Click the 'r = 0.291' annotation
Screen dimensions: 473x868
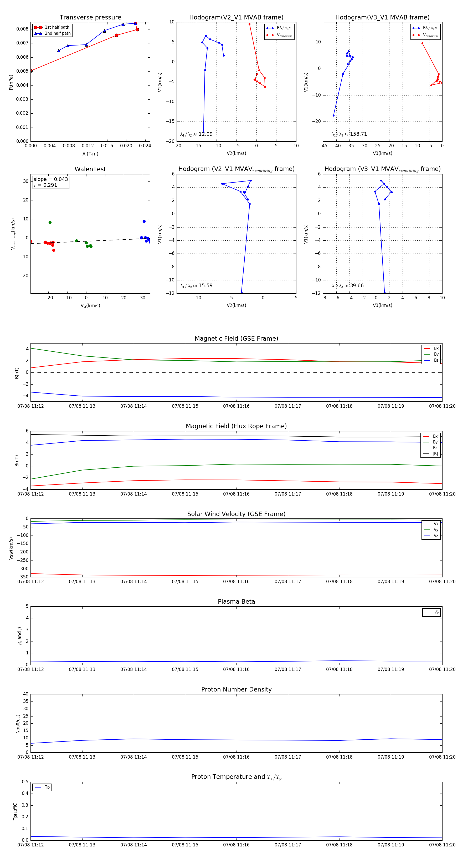[x=45, y=185]
